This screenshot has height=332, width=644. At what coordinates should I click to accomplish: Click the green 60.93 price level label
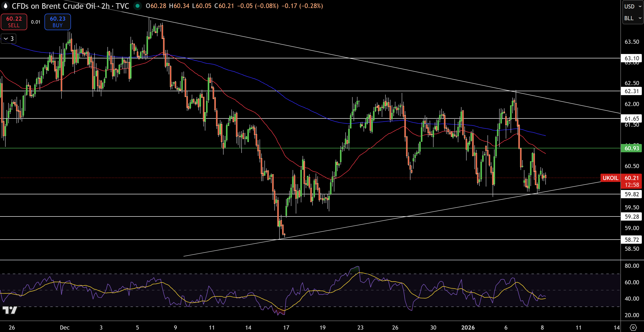(x=632, y=148)
